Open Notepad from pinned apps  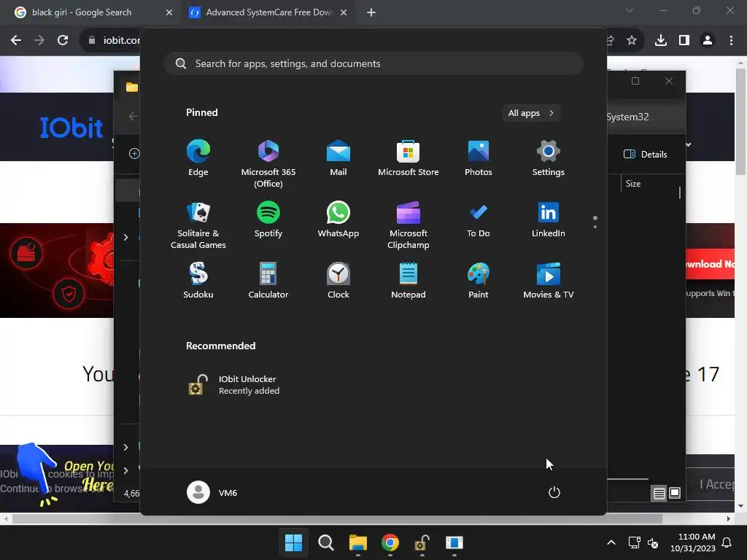tap(409, 281)
